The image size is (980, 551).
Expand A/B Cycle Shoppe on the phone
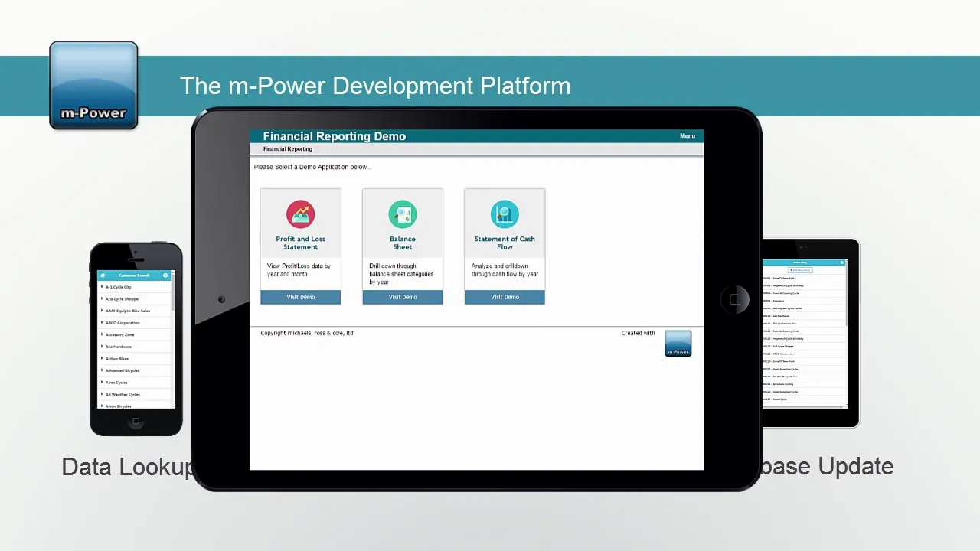[134, 299]
